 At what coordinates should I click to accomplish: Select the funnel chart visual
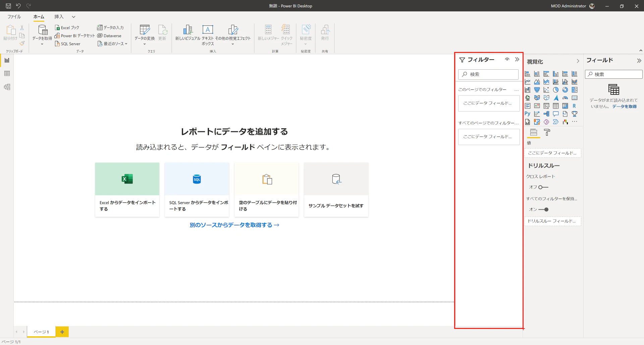point(537,90)
